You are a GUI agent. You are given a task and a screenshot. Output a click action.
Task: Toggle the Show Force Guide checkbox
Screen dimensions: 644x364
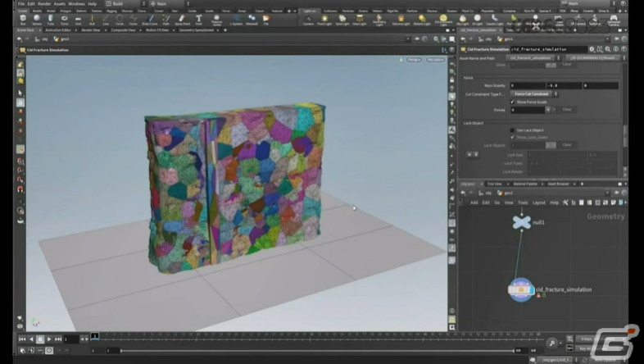[x=512, y=102]
